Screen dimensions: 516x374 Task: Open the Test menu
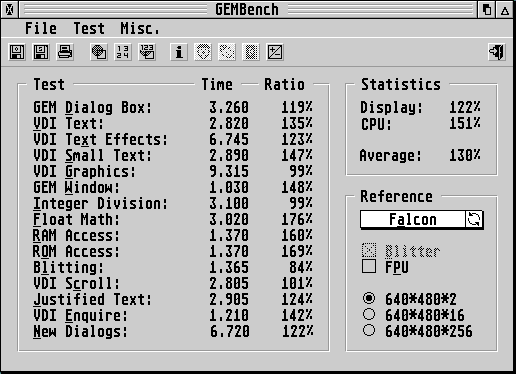(x=89, y=28)
